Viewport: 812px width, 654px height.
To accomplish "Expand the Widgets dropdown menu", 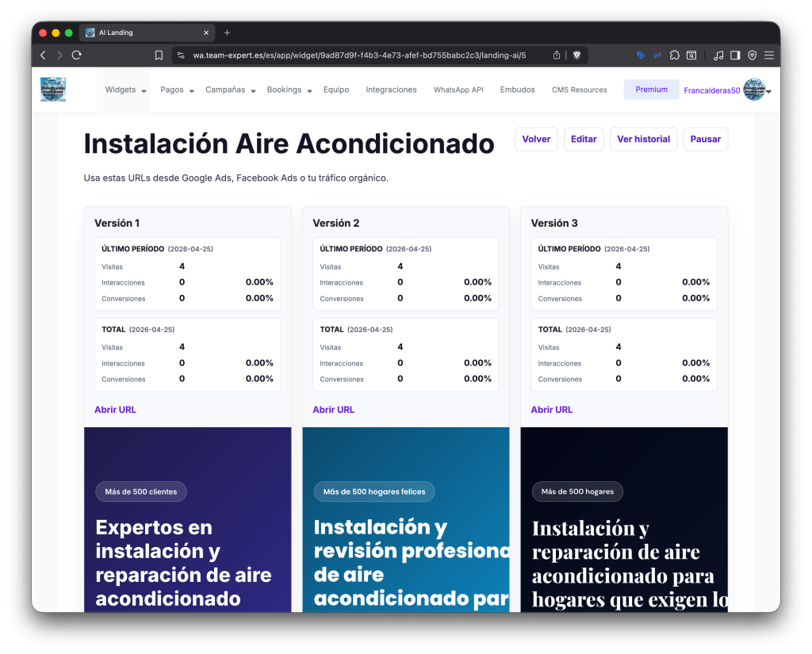I will [125, 90].
